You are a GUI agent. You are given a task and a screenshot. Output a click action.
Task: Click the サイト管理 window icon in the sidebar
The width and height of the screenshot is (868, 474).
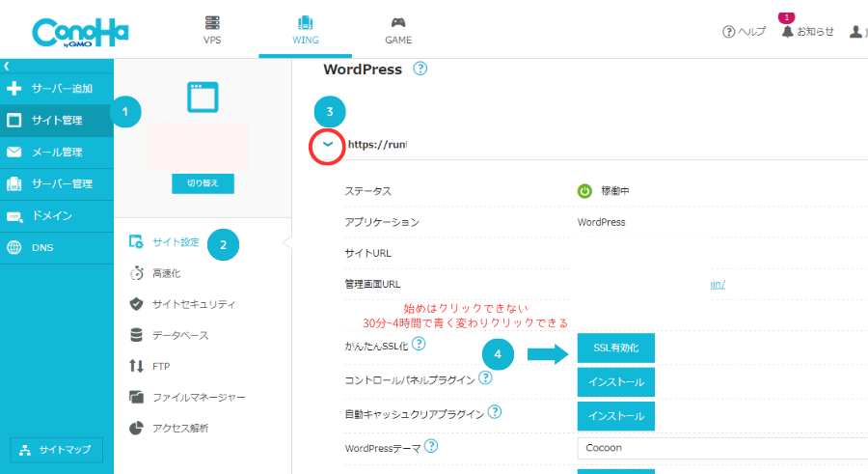[14, 121]
